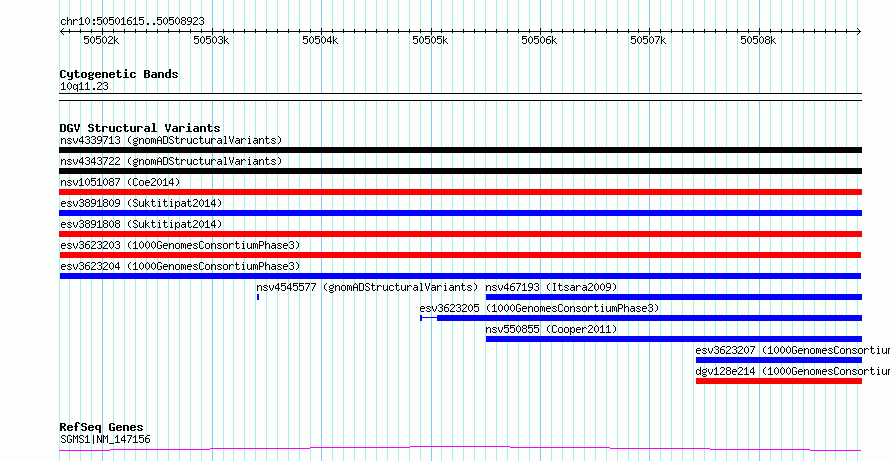The height and width of the screenshot is (461, 890).
Task: Open the nsv467193 (Itsara2009) label
Action: coord(551,287)
